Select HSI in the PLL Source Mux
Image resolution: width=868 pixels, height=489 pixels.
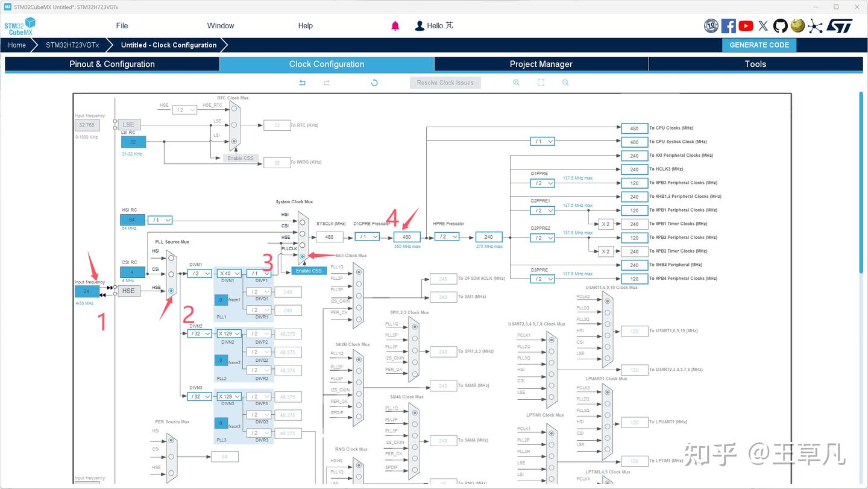pyautogui.click(x=172, y=258)
